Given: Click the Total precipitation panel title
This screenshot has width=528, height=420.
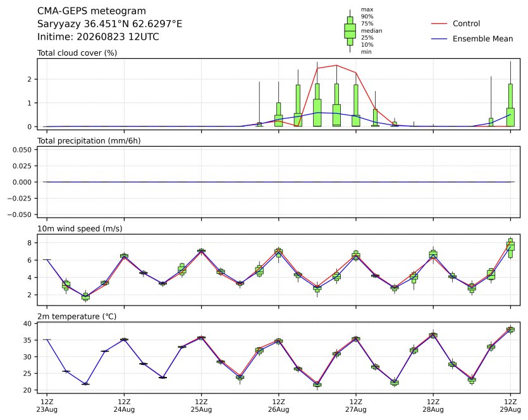Looking at the screenshot, I should [89, 141].
